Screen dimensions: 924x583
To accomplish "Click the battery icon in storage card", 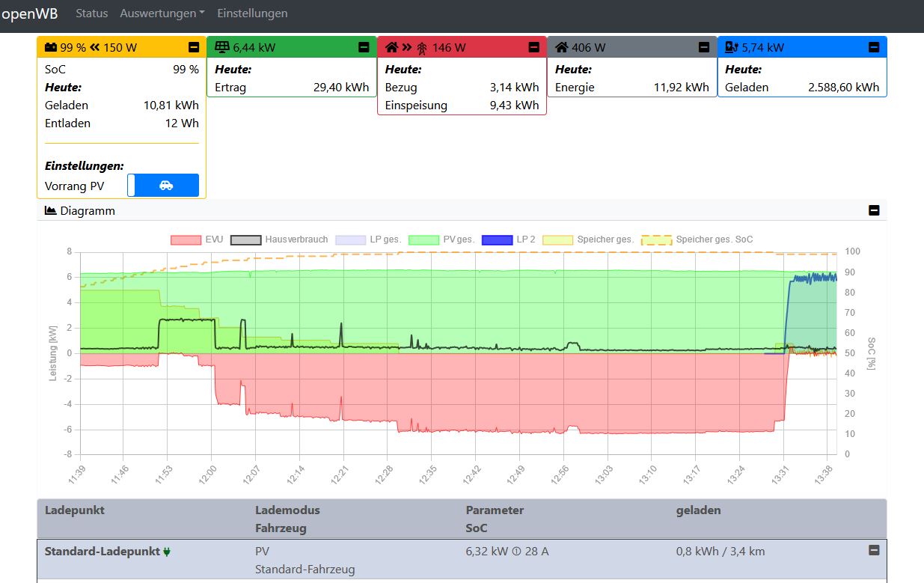I will coord(50,48).
